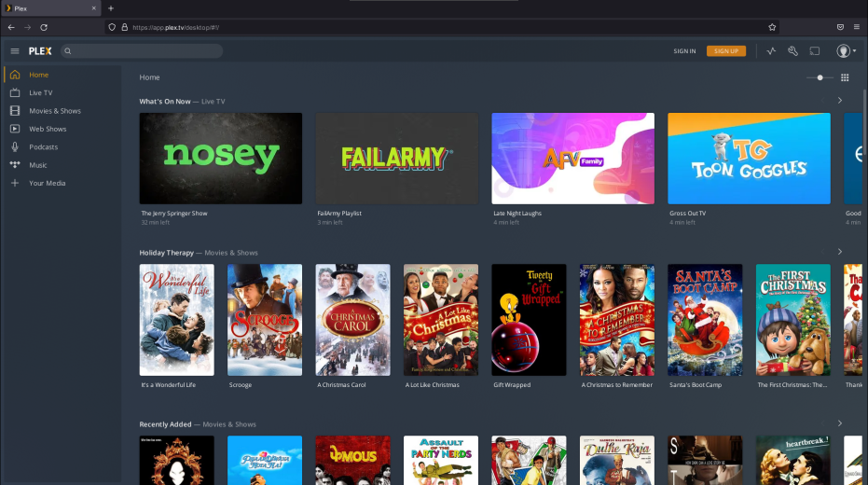Adjust the thumbnail size slider
This screenshot has width=868, height=485.
(x=820, y=77)
